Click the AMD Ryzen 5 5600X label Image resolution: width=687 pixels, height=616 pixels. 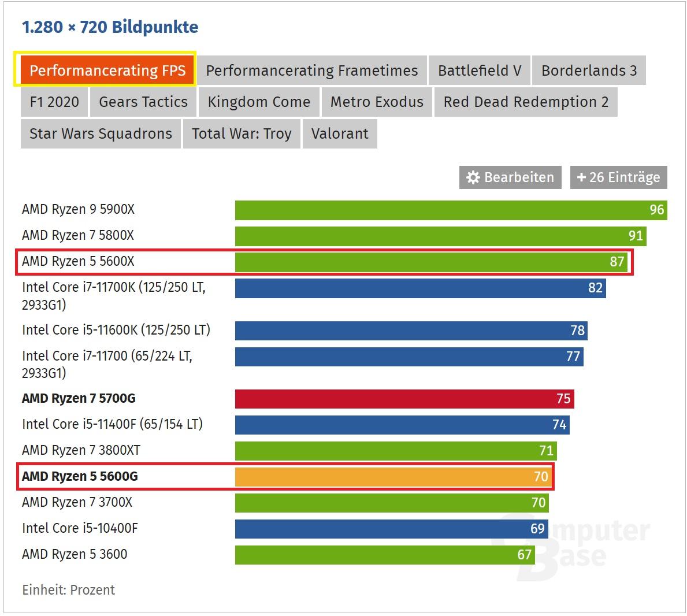(79, 262)
